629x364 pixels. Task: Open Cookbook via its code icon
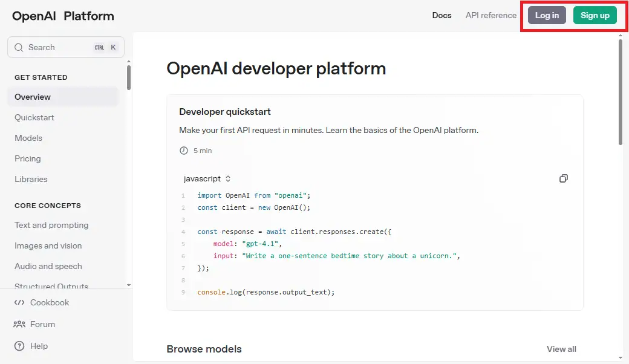(x=19, y=302)
